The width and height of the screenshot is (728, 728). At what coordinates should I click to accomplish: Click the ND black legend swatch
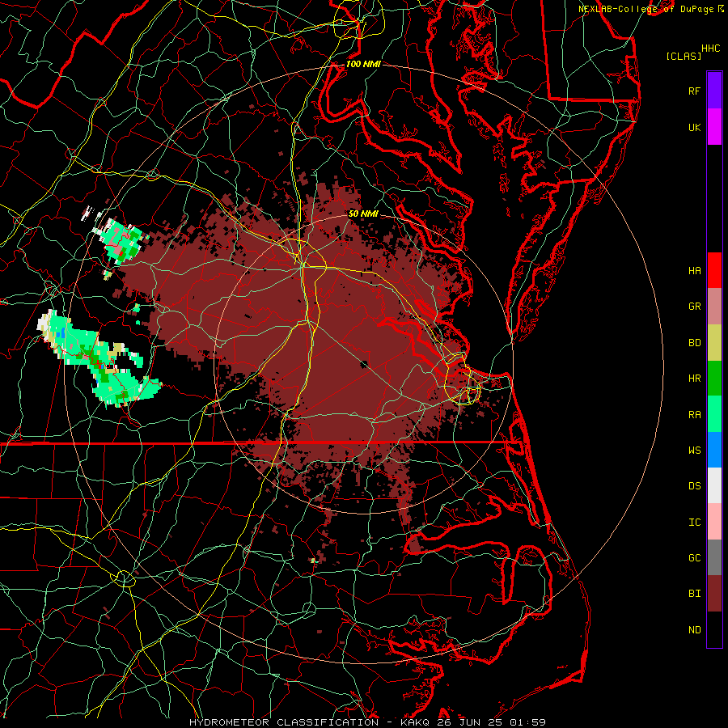[x=714, y=629]
